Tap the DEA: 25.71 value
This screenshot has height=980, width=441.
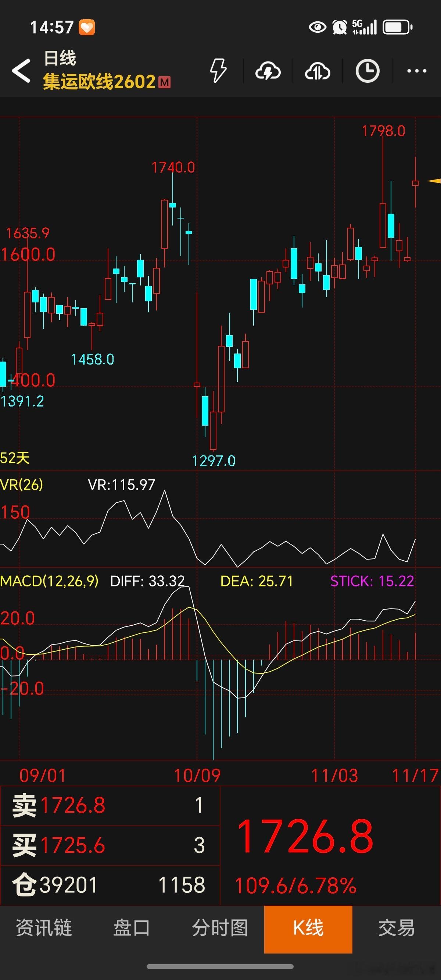click(257, 581)
